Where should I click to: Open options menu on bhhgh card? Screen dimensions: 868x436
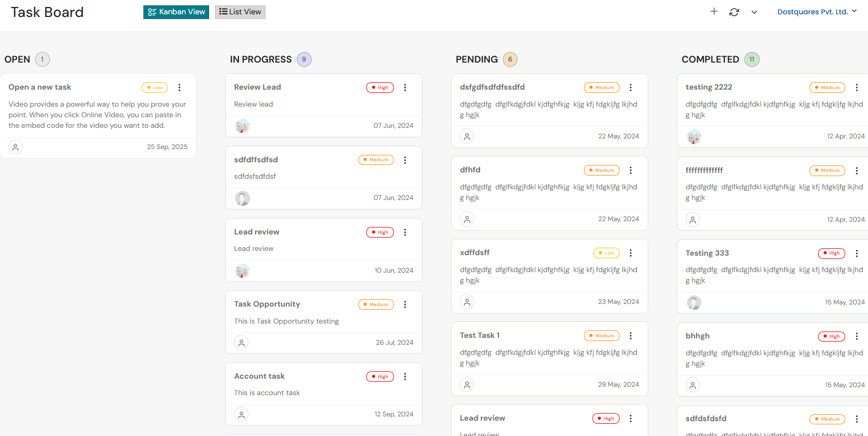(x=856, y=336)
